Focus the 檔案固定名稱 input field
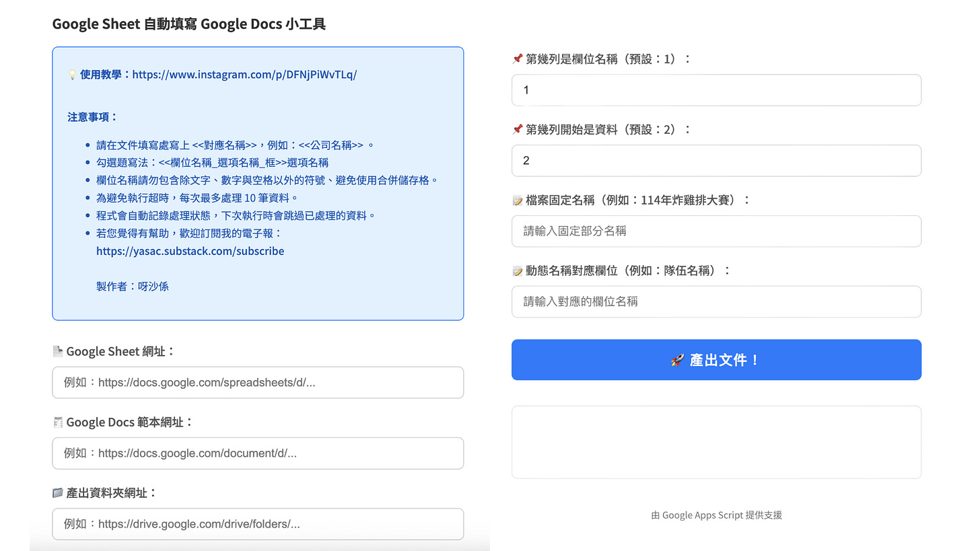 click(716, 231)
